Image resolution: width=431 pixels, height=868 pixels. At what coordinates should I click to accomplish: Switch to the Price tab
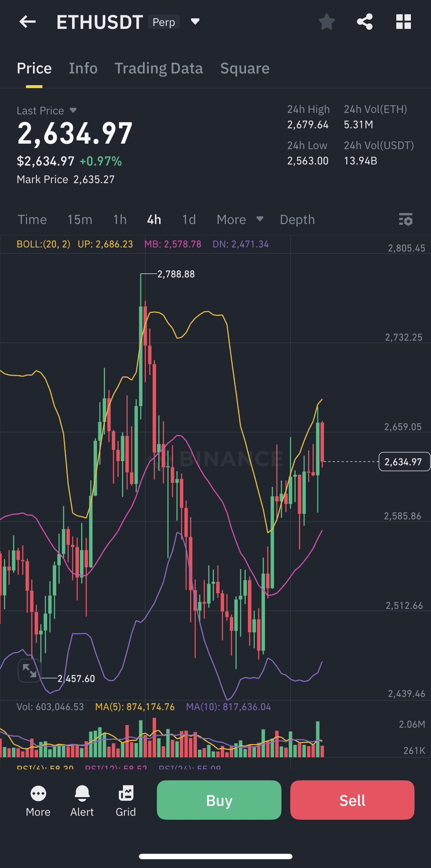[34, 68]
